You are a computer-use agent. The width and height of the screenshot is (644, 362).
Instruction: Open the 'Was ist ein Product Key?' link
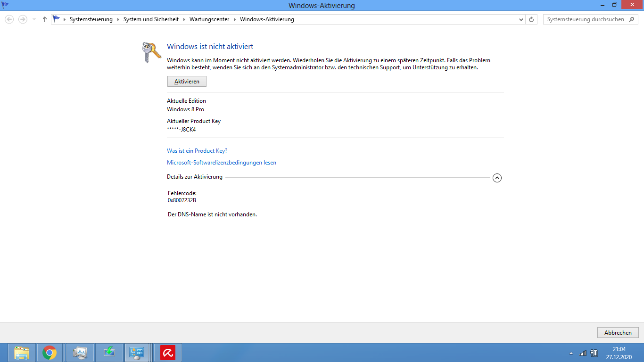(197, 151)
